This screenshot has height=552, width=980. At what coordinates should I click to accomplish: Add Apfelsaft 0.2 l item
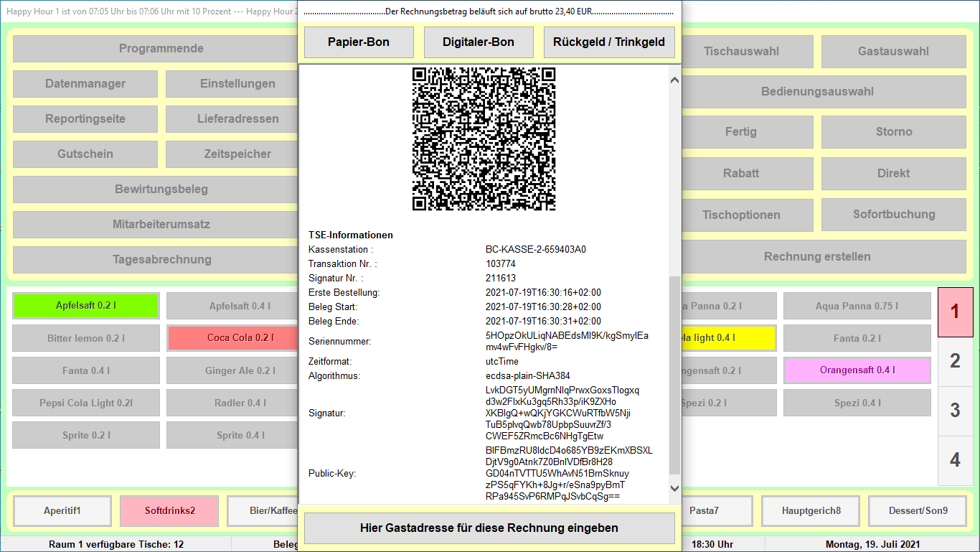[x=85, y=306]
